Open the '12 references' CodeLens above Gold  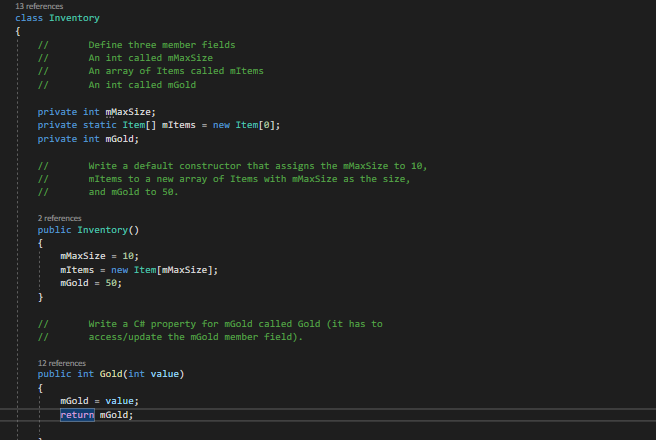(x=62, y=363)
